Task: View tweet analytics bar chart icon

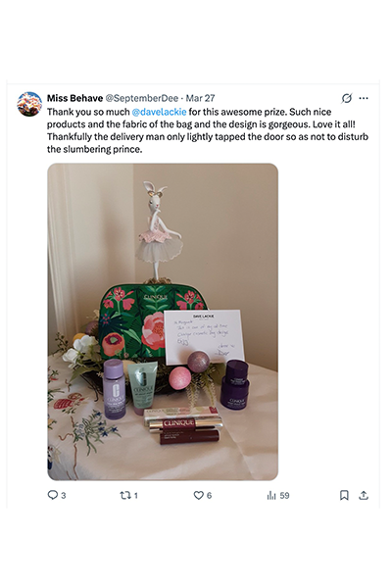Action: pyautogui.click(x=271, y=495)
